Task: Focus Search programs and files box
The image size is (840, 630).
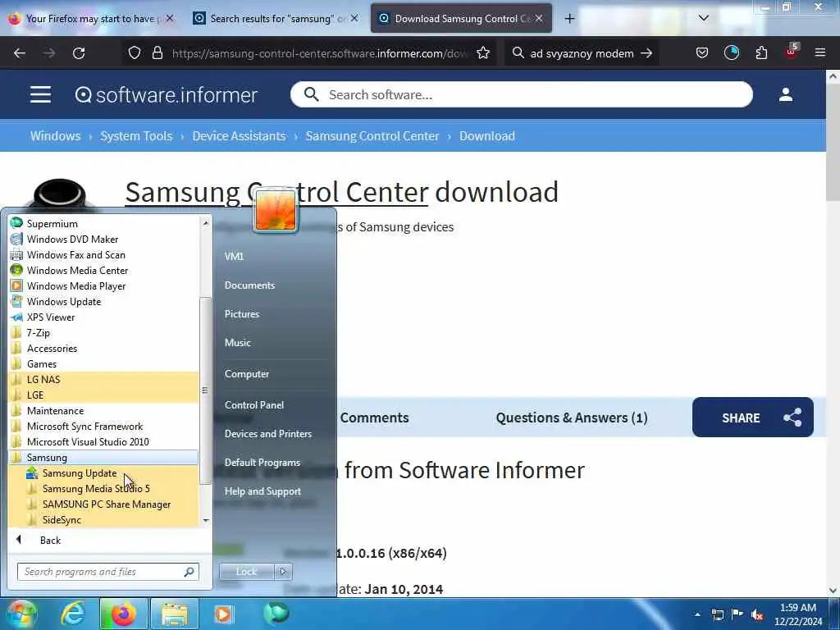Action: pos(108,572)
